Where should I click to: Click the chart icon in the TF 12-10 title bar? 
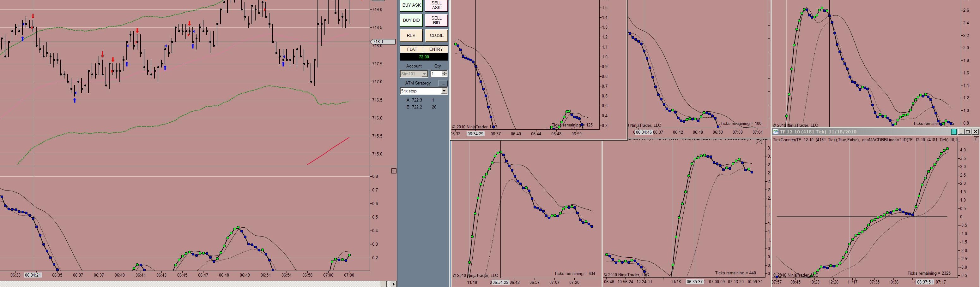776,132
